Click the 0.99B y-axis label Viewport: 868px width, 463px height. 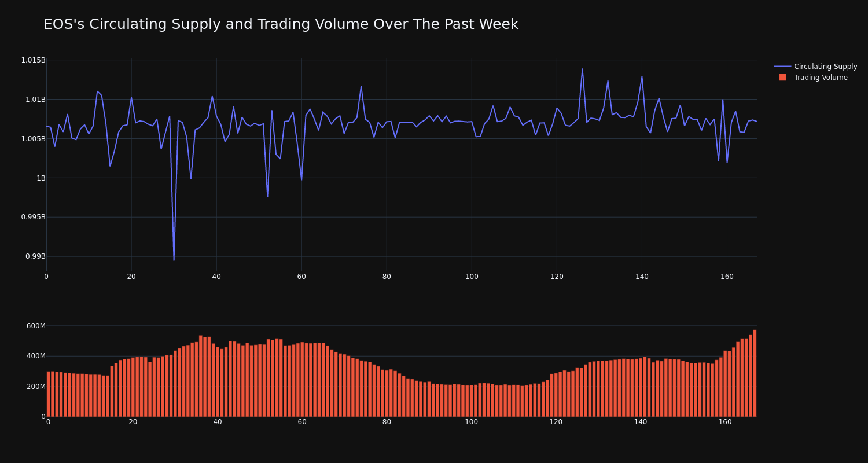(35, 256)
